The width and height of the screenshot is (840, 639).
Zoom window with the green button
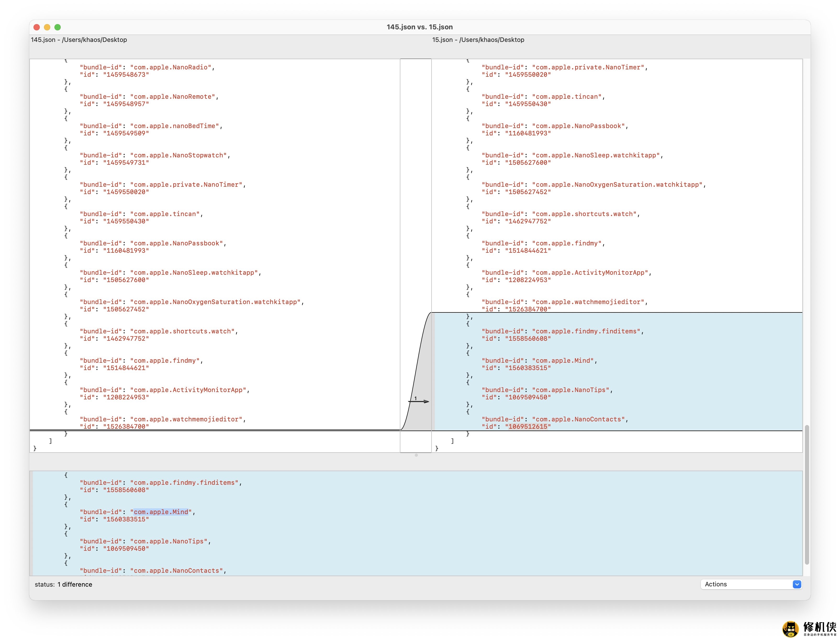click(x=58, y=27)
